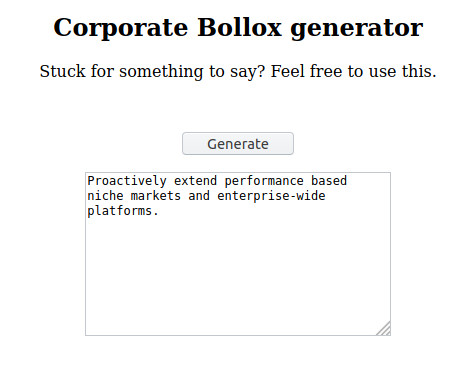
Task: Place cursor on 'enterprise-wide' in textarea
Action: tap(271, 196)
